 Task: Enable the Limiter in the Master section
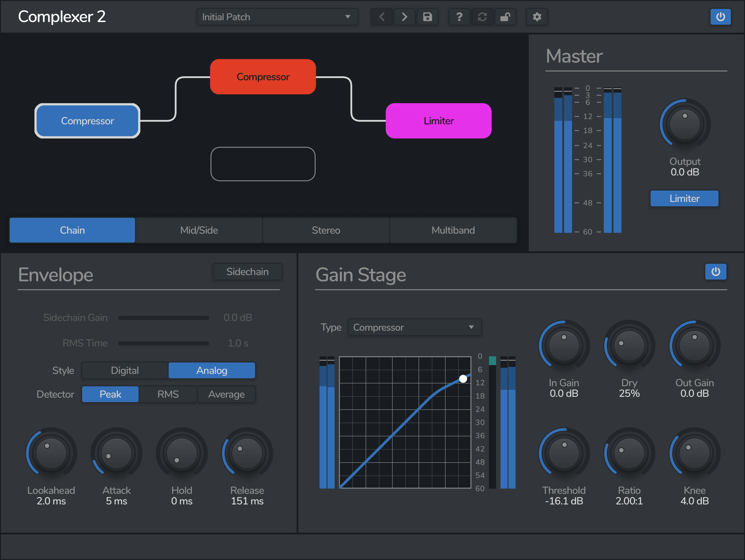pyautogui.click(x=684, y=198)
